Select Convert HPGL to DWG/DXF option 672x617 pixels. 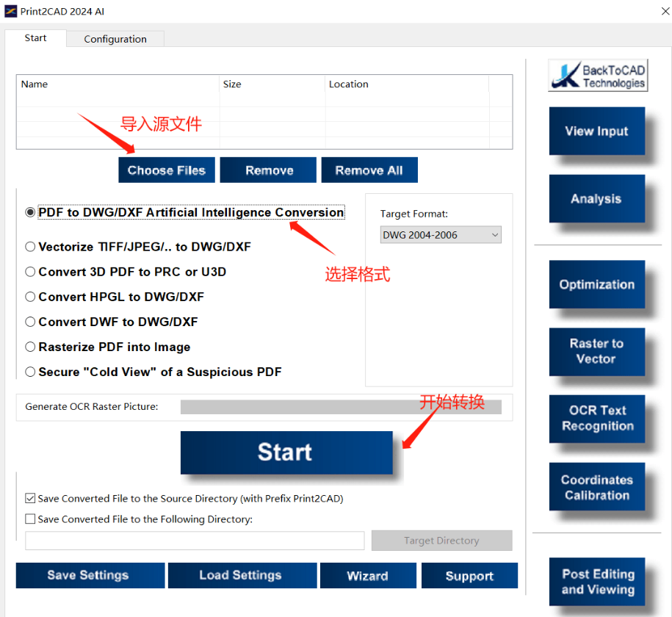point(30,297)
